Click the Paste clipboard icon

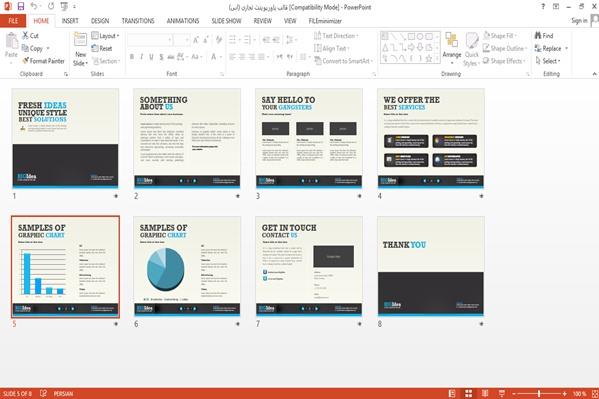[11, 41]
